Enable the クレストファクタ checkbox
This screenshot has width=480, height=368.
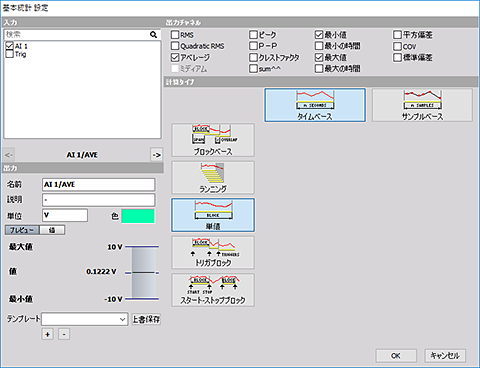[253, 57]
